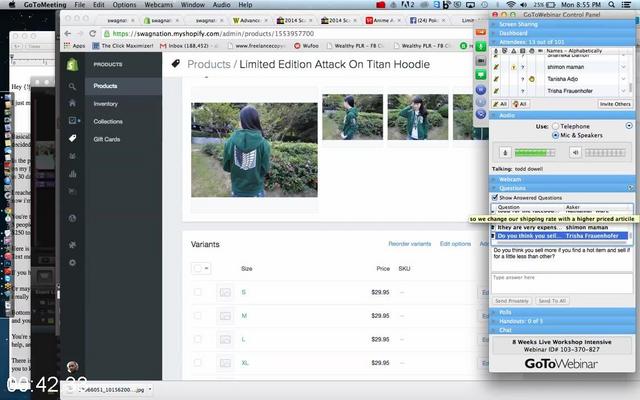Viewport: 640px width, 400px height.
Task: Click the browser back arrow
Action: click(x=68, y=33)
